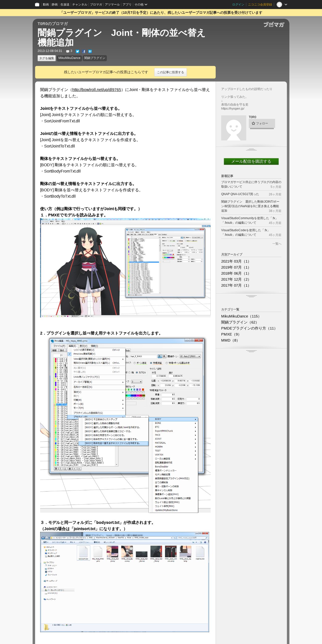Collapse the profile section using handle below avatar
Viewport: 322px width, 644px height.
pyautogui.click(x=251, y=149)
